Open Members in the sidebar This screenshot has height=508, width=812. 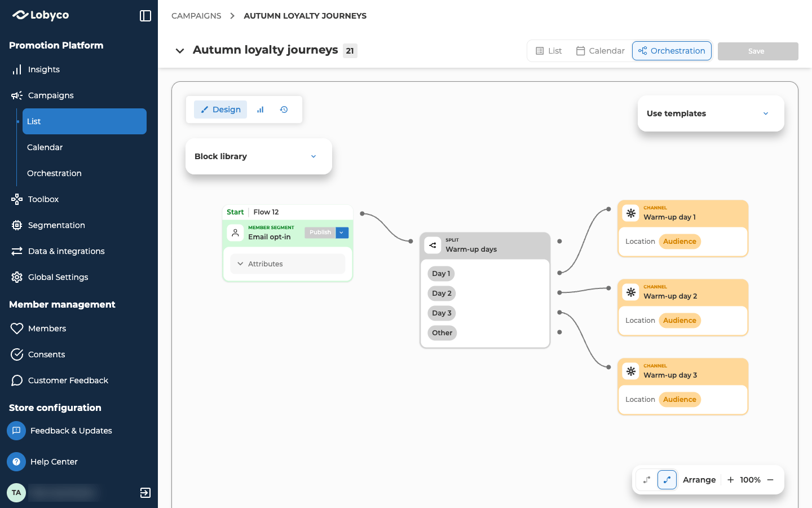click(x=38, y=329)
